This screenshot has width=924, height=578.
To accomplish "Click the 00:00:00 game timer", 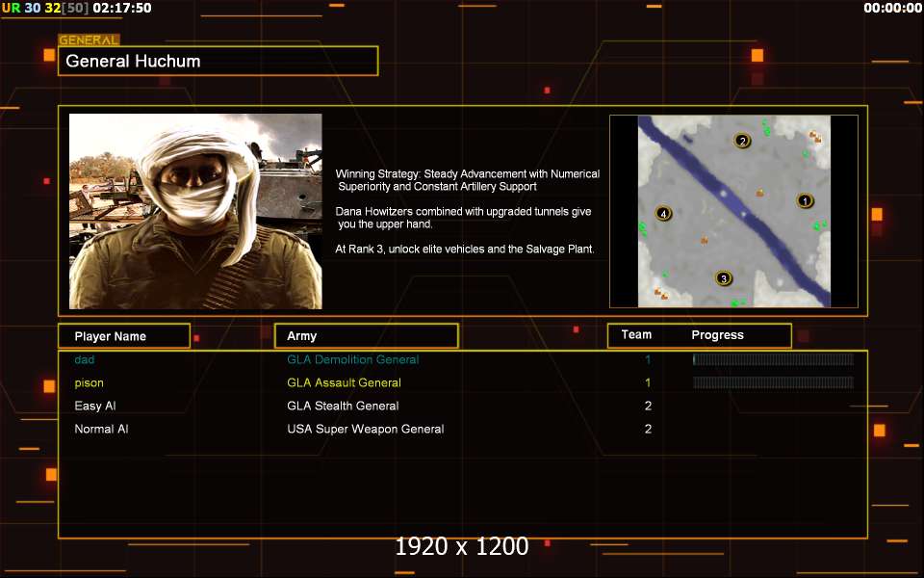I will (893, 8).
